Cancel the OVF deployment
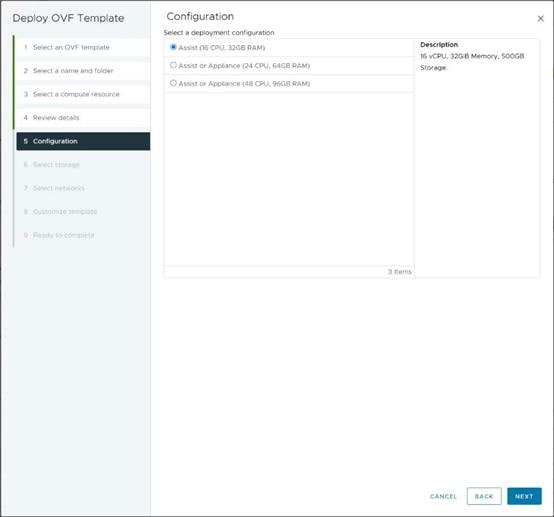Screen dimensions: 554x517 (x=443, y=496)
